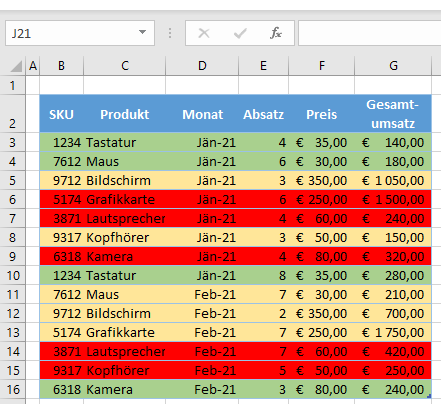Viewport: 441px width, 407px height.
Task: Click the formula bar input area
Action: 369,33
